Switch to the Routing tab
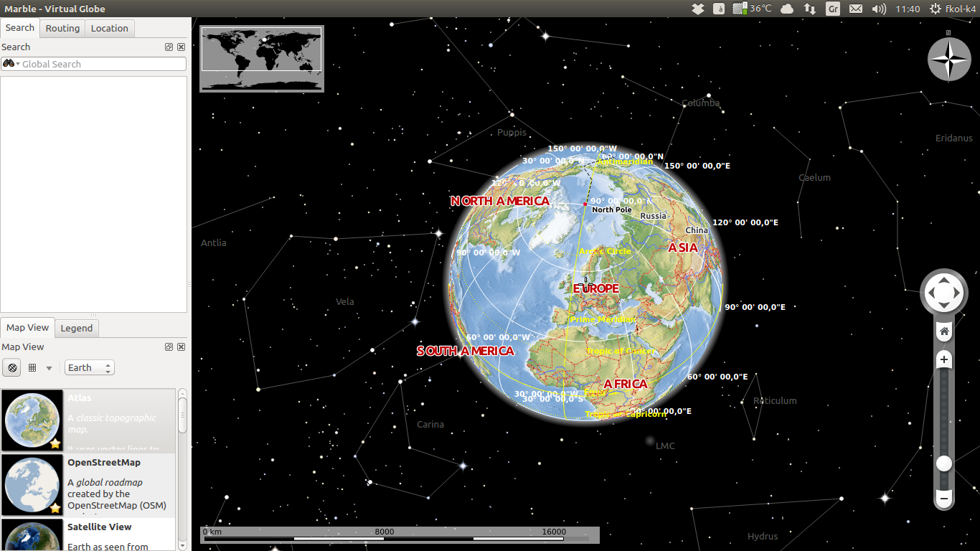Viewport: 980px width, 551px height. click(x=62, y=29)
